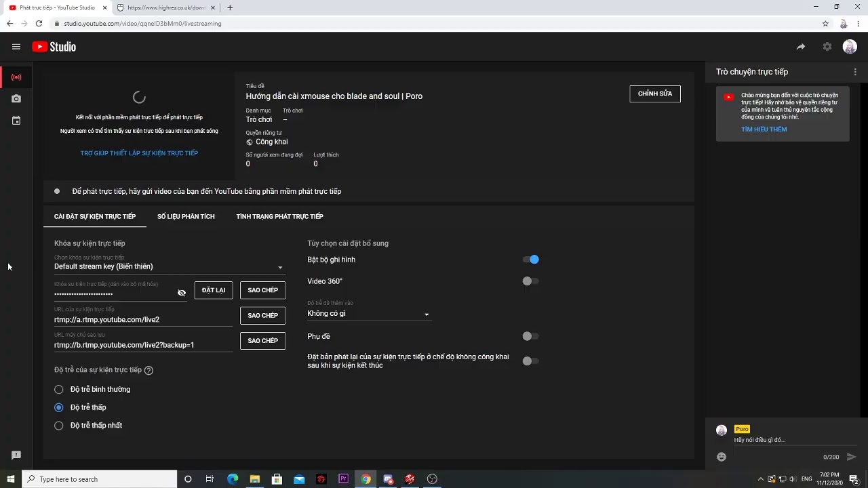The height and width of the screenshot is (488, 868).
Task: Open Premiere Pro from taskbar
Action: (x=343, y=479)
